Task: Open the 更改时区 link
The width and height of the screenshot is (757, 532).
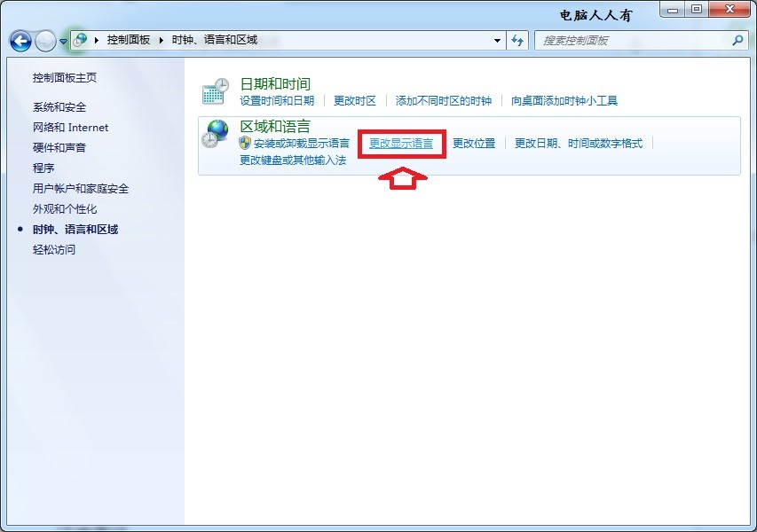Action: tap(355, 101)
